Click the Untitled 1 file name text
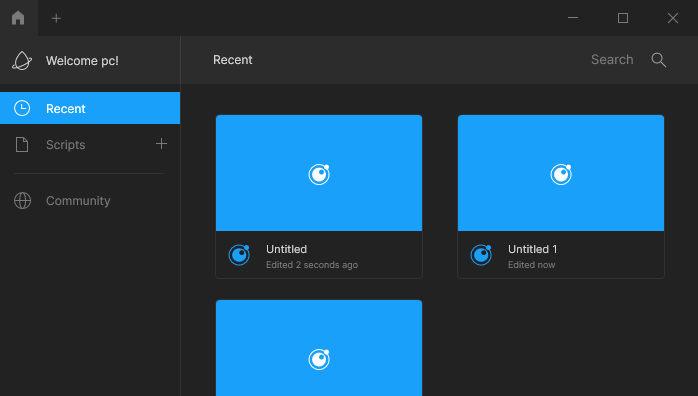Viewport: 698px width, 396px height. (532, 249)
